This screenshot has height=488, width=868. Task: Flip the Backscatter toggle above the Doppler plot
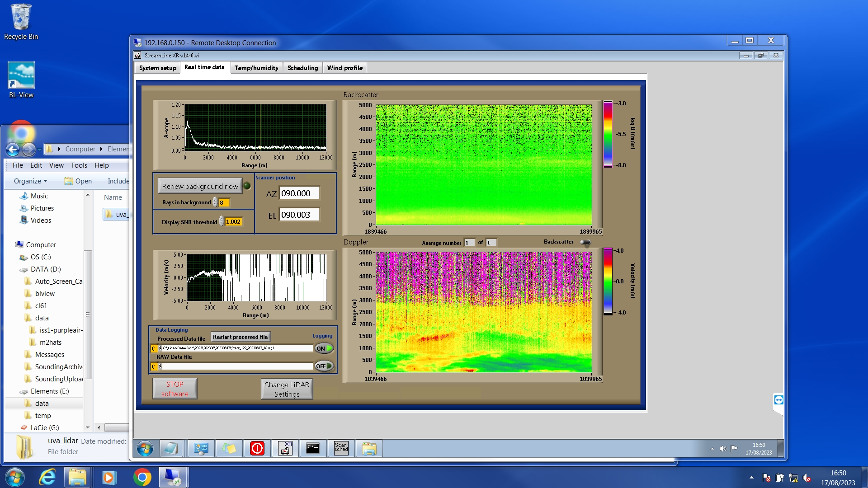[585, 242]
